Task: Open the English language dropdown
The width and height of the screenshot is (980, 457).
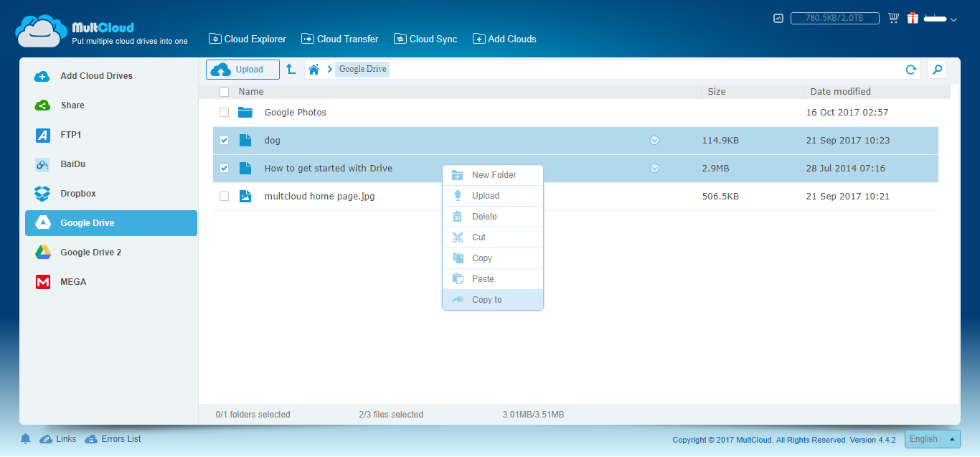Action: tap(931, 438)
